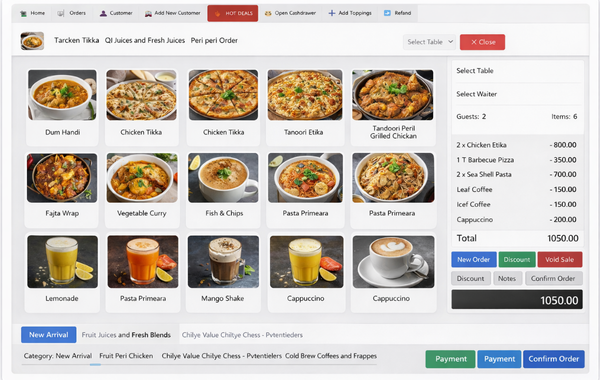Click Guests: 2 count in order panel

pos(471,117)
